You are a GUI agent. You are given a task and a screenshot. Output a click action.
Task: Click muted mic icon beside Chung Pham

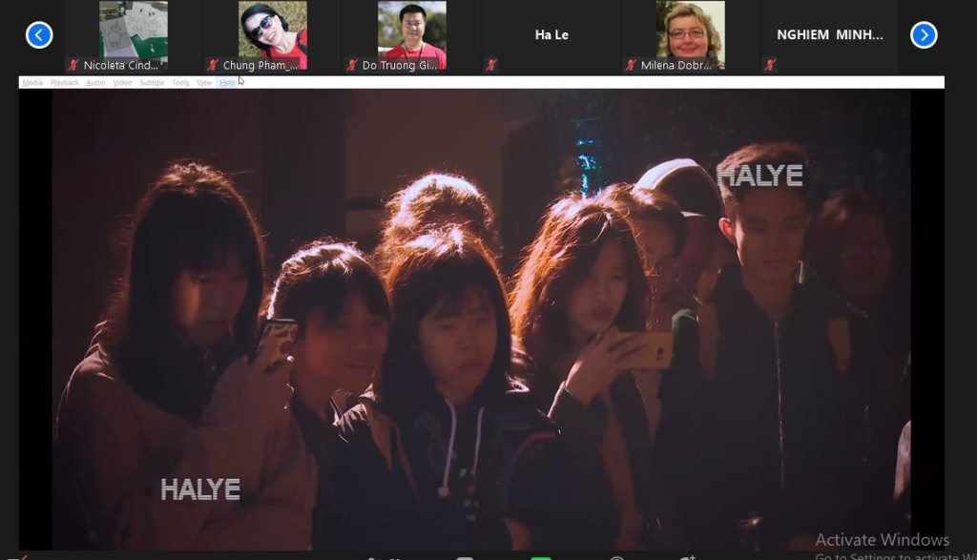coord(212,66)
